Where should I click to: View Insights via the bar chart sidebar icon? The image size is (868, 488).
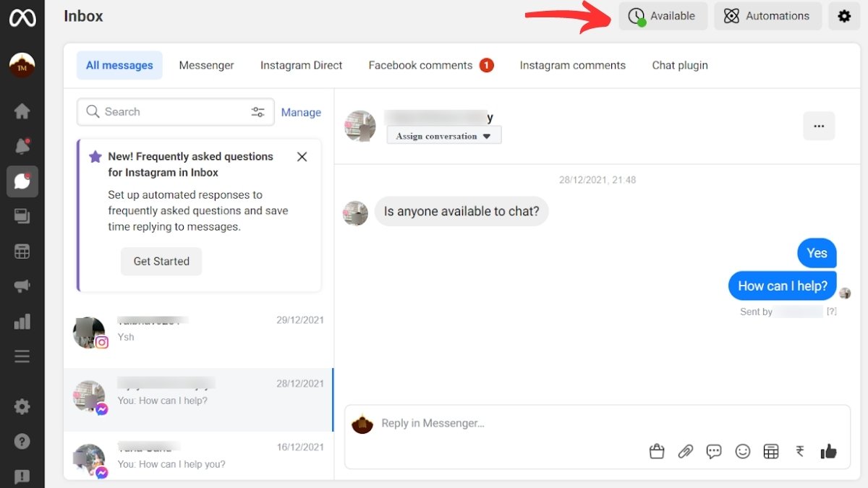coord(22,321)
